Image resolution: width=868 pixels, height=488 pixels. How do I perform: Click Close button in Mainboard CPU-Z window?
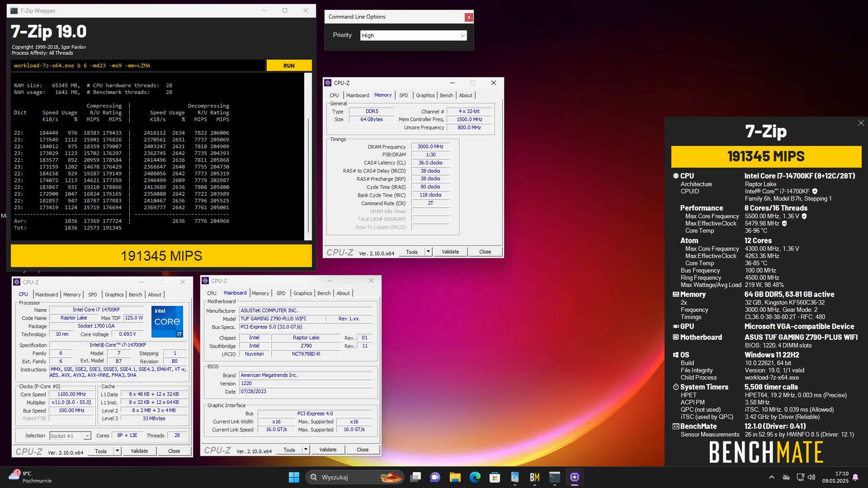point(363,450)
